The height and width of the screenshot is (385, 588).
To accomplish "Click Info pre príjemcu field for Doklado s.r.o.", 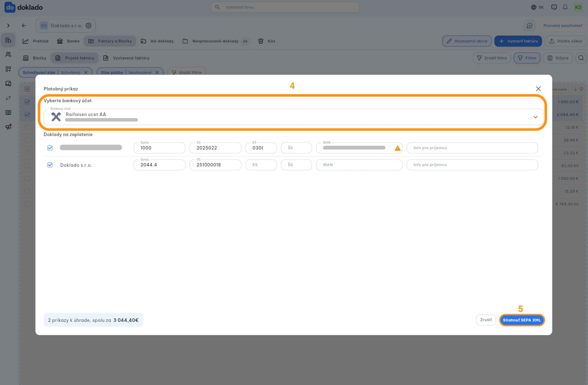I will tap(472, 165).
